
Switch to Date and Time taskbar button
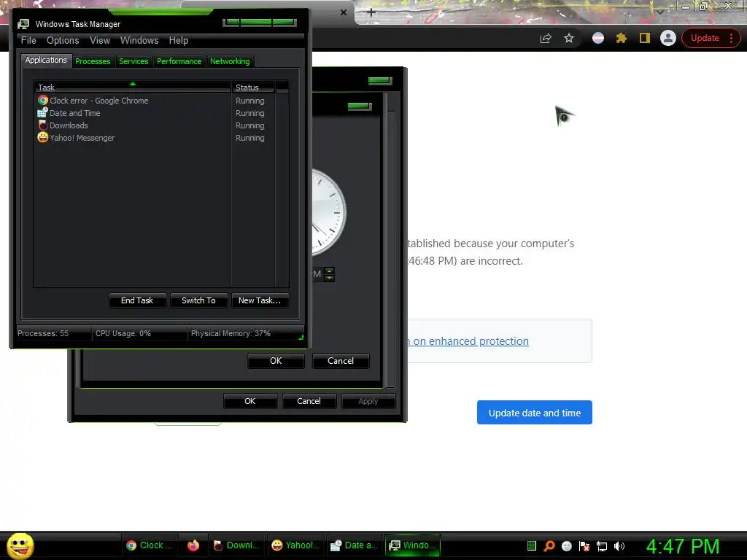click(354, 545)
